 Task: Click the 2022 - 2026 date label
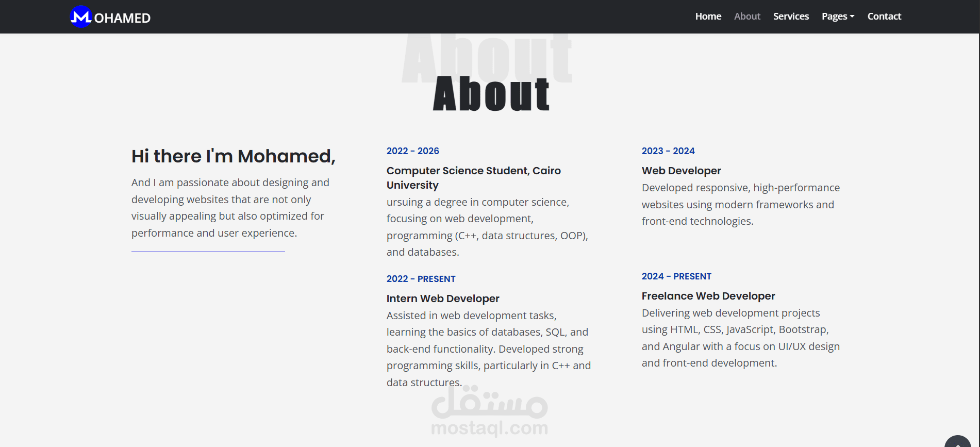[413, 151]
